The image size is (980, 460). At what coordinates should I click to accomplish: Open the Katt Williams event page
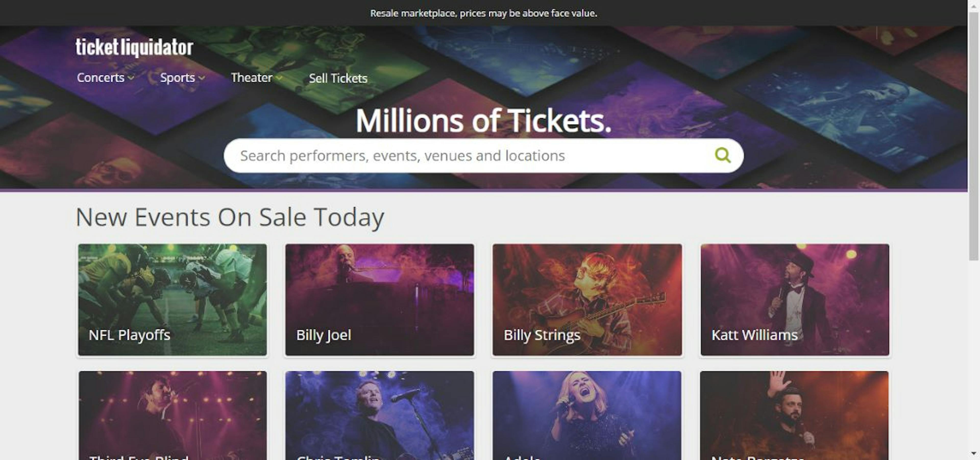coord(795,300)
